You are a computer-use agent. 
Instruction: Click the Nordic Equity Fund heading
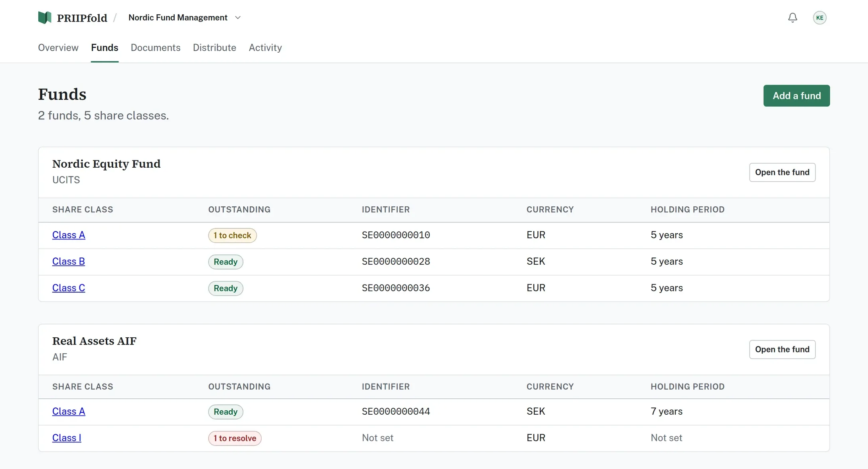pyautogui.click(x=107, y=164)
